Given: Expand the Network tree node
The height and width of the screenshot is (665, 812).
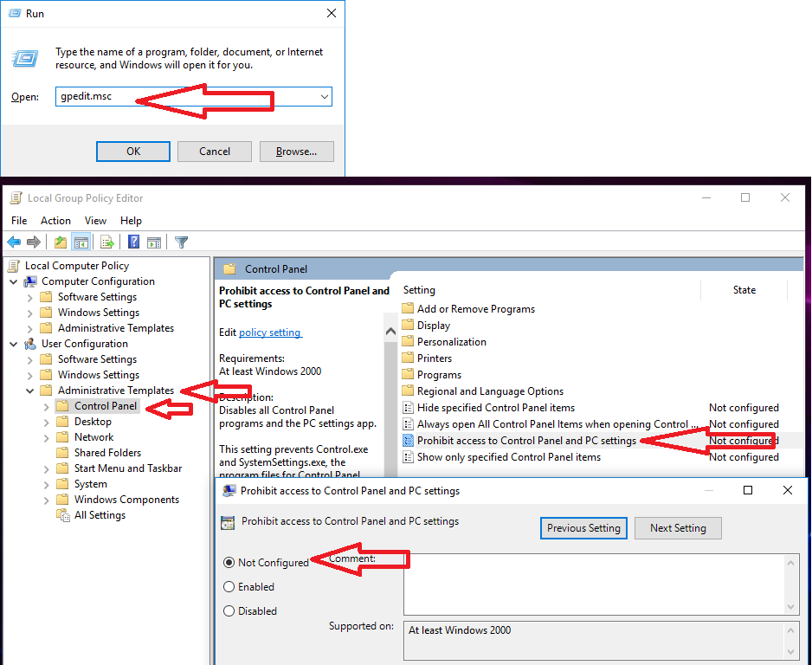Looking at the screenshot, I should click(x=46, y=437).
